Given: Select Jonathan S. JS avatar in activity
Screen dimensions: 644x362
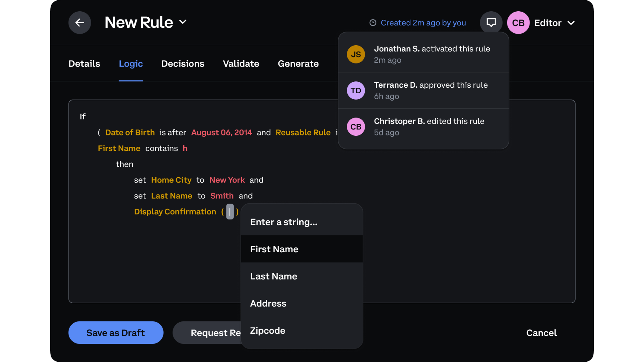Looking at the screenshot, I should pyautogui.click(x=356, y=54).
